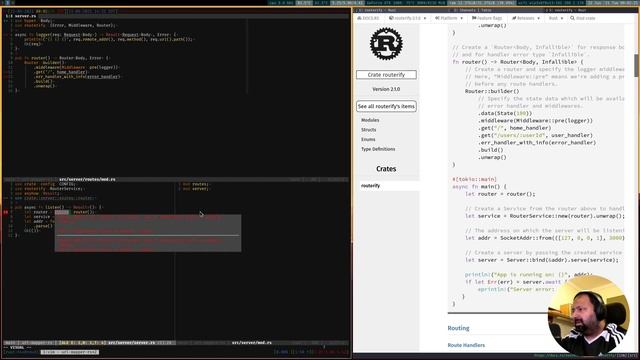
Task: Click the highlighted word on the 'let router' line
Action: (x=62, y=212)
